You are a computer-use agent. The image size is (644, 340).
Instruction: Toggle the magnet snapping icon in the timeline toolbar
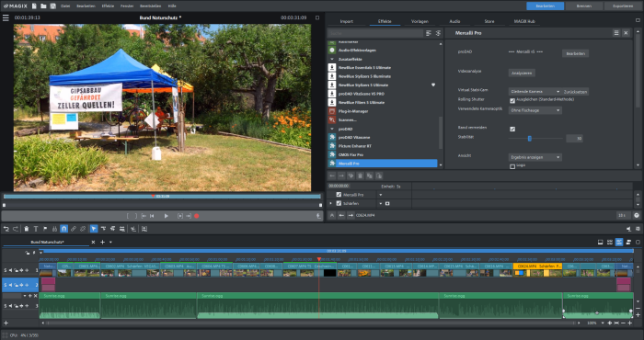coord(63,229)
